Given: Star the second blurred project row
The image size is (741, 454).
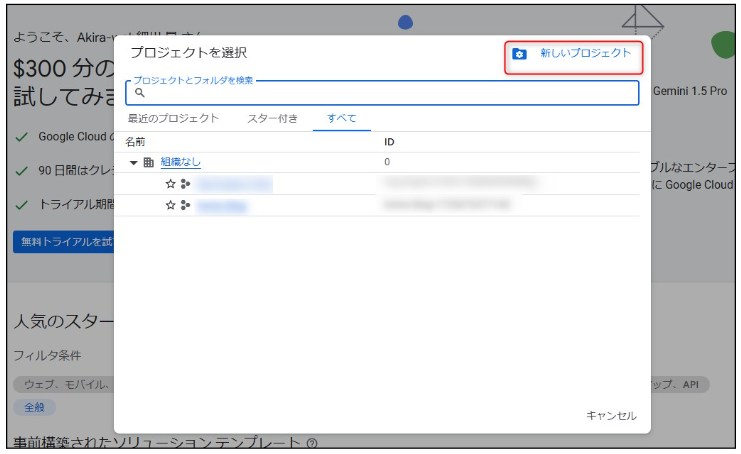Looking at the screenshot, I should click(x=170, y=205).
